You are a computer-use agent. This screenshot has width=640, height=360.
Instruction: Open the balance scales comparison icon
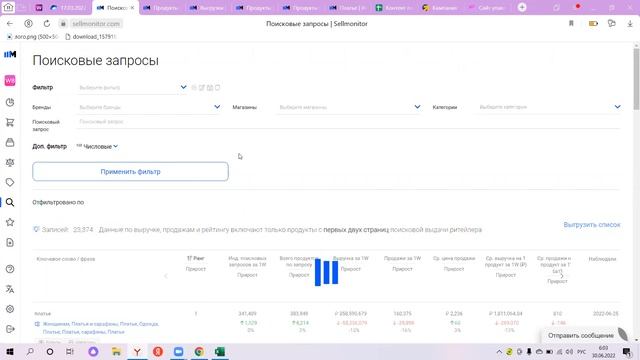[10, 162]
